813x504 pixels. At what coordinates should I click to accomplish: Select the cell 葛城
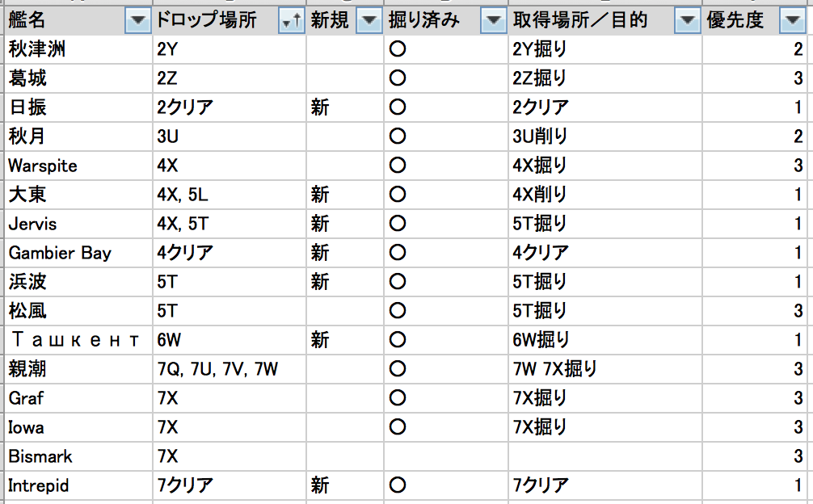(78, 78)
